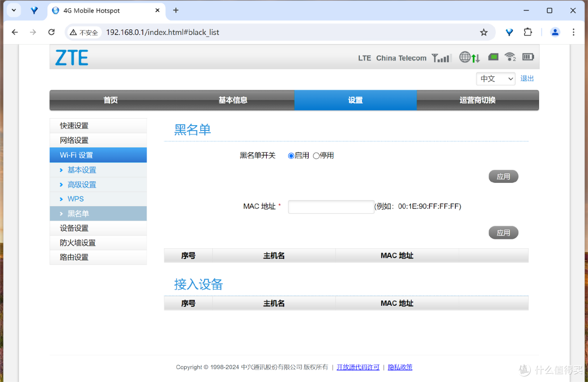Click 应用 button under MAC address field

503,233
